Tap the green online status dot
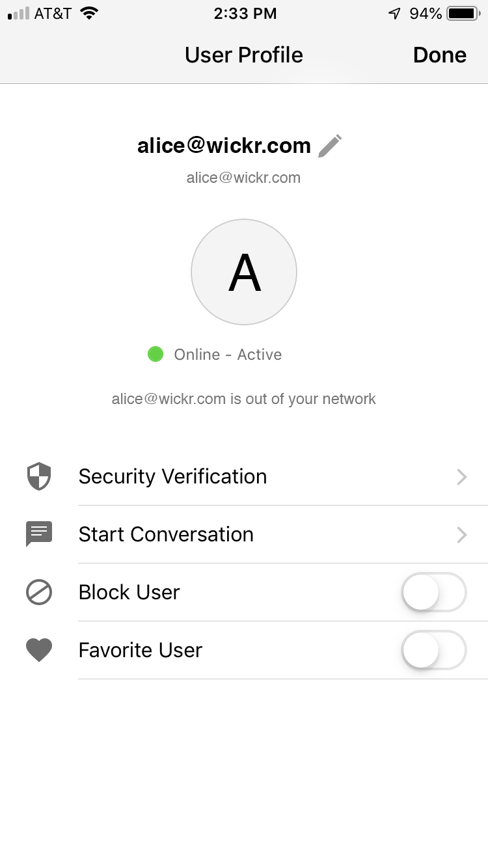 pos(156,354)
